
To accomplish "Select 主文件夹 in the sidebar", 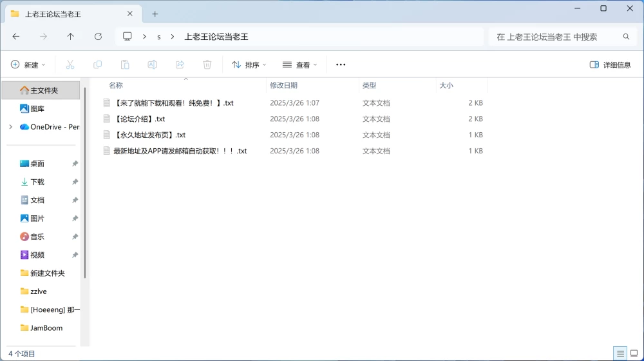I will 41,90.
